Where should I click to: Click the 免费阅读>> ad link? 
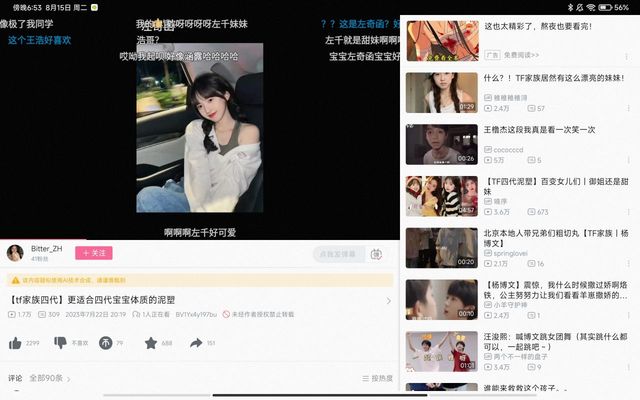point(521,55)
